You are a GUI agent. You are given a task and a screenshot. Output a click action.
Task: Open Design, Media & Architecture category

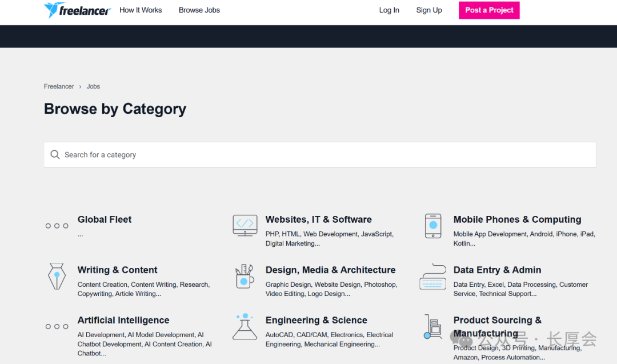click(x=330, y=270)
